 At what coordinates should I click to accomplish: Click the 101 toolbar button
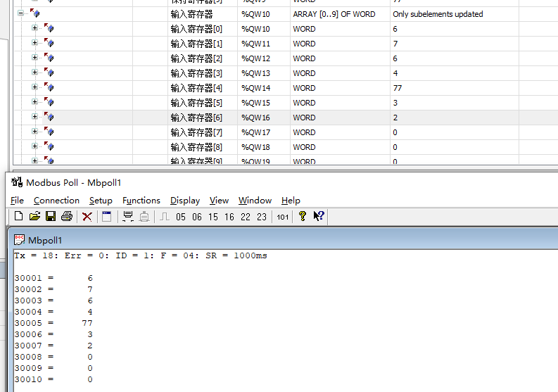click(x=283, y=217)
